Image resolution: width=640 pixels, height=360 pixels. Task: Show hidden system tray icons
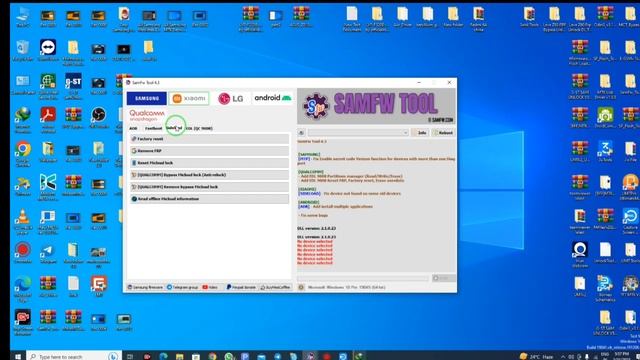click(563, 356)
